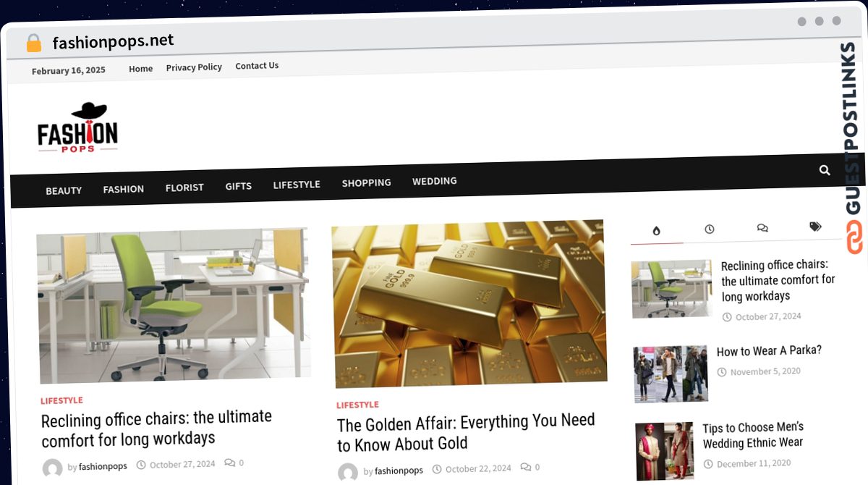Click fashionpops author under Reclining office chairs article
868x485 pixels.
tap(103, 467)
